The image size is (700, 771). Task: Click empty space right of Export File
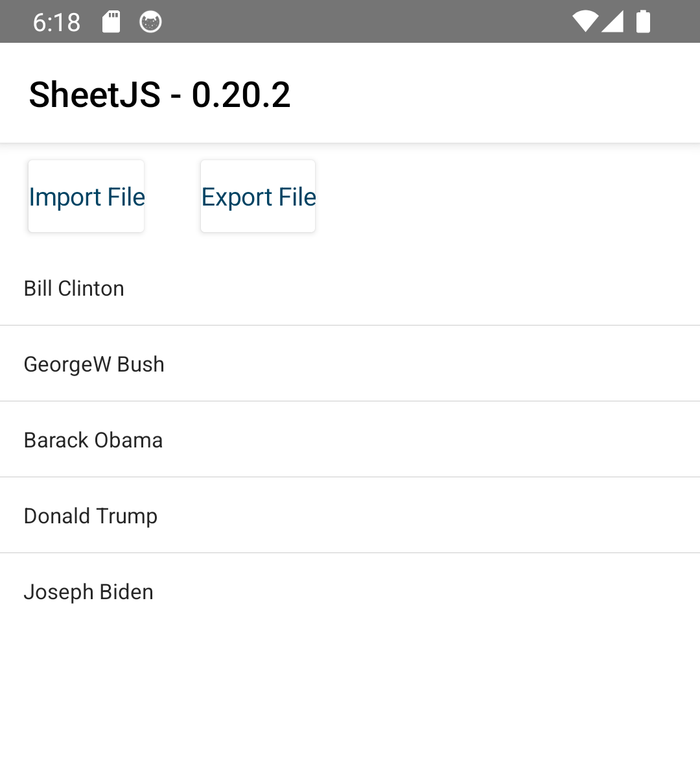click(x=506, y=196)
